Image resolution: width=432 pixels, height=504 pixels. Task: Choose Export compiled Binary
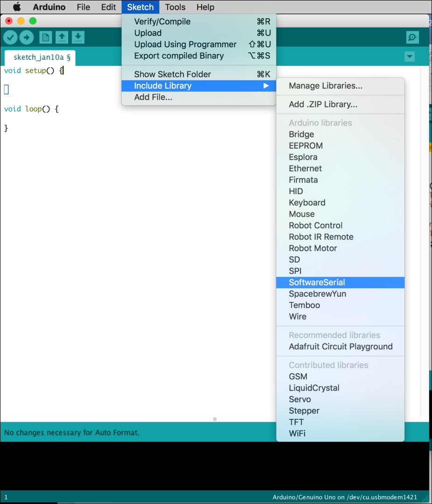click(198, 56)
